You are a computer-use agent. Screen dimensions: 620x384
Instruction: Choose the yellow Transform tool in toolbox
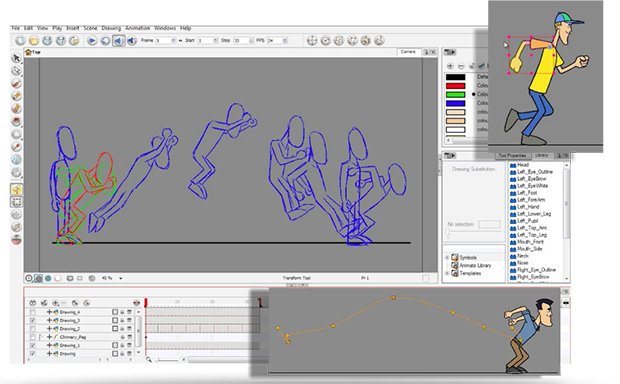(x=16, y=189)
